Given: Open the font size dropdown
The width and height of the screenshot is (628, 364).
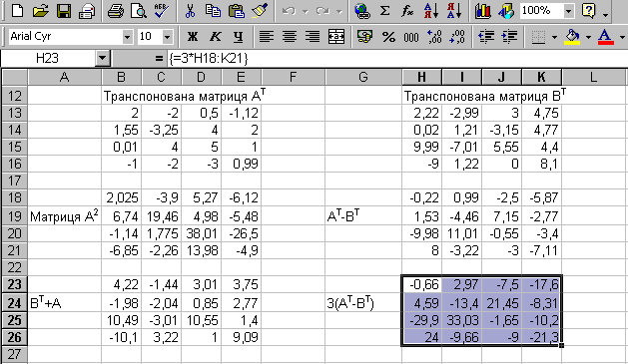Looking at the screenshot, I should point(168,37).
